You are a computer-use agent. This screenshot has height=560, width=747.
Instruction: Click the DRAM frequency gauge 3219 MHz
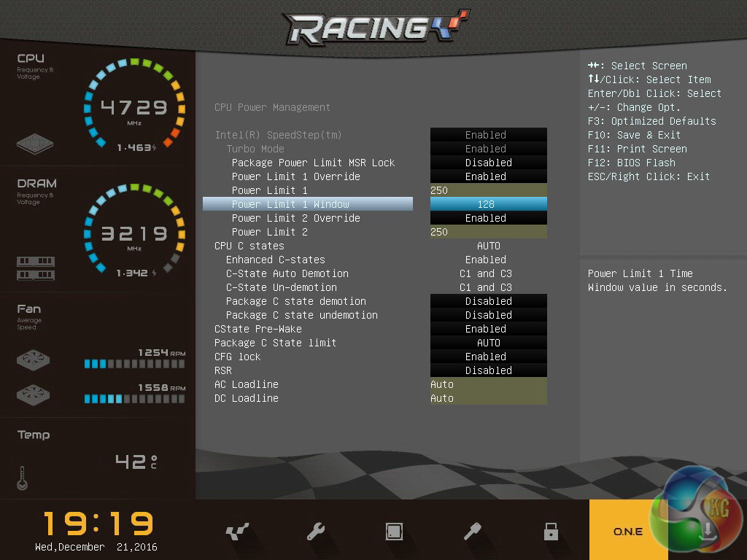[134, 228]
